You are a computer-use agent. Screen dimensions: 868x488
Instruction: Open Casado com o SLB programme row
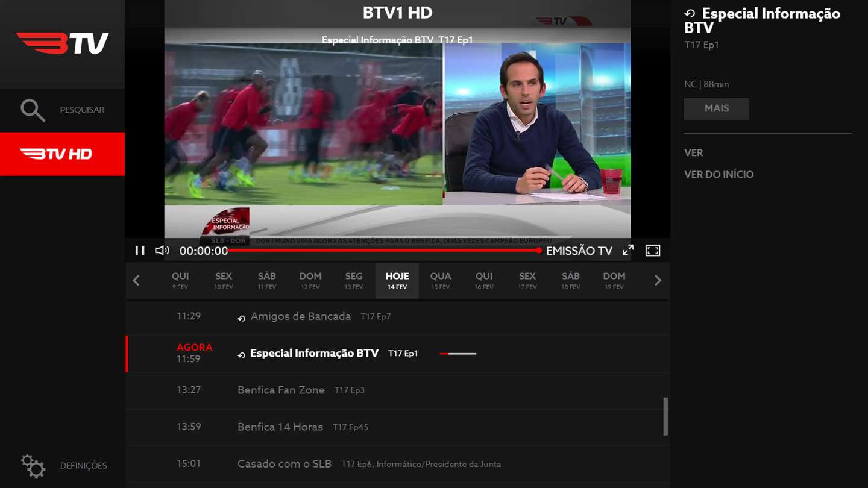coord(398,464)
